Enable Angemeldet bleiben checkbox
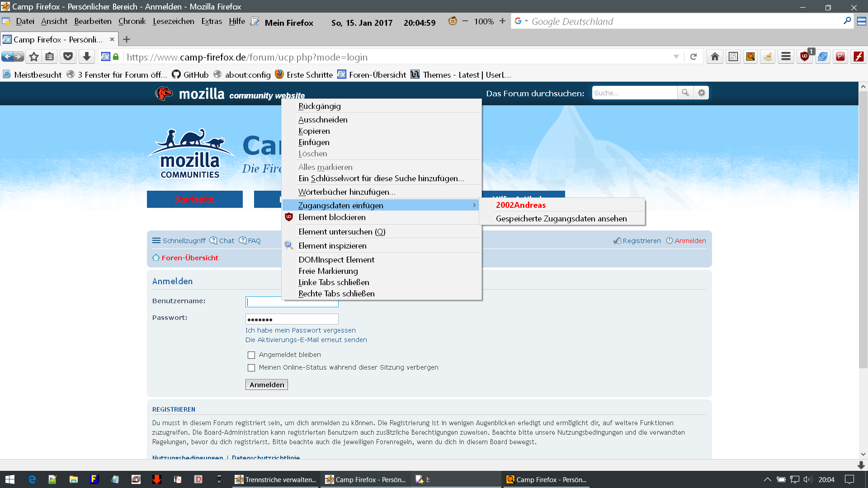Image resolution: width=868 pixels, height=488 pixels. 251,355
